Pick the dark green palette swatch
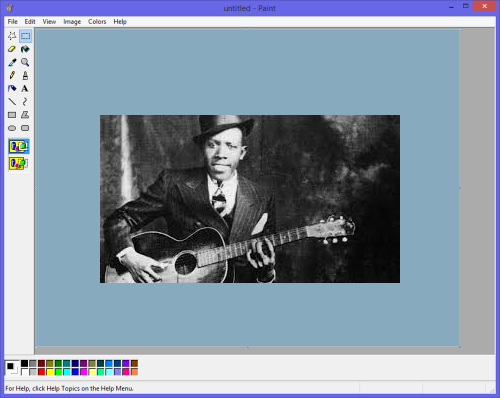This screenshot has width=500, height=398. pyautogui.click(x=58, y=363)
